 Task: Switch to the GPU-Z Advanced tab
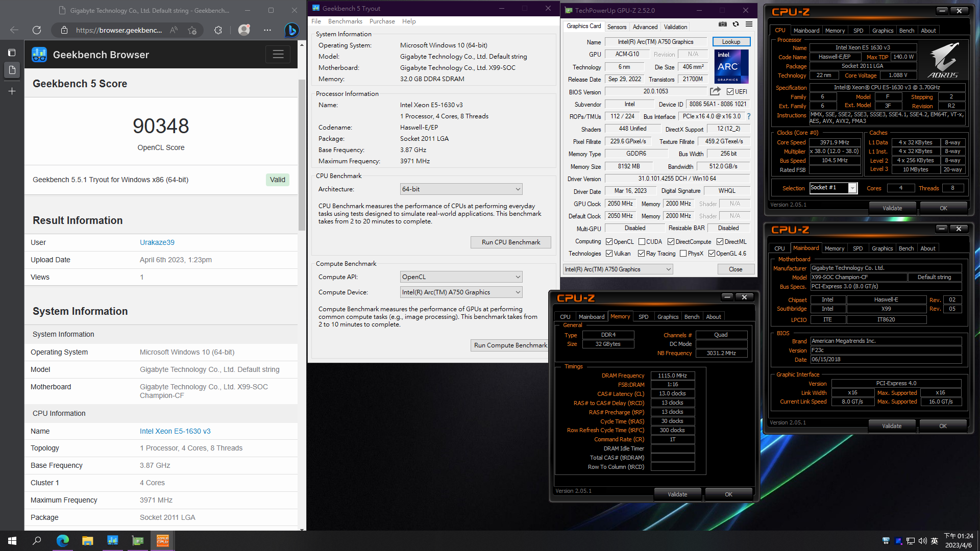pyautogui.click(x=645, y=27)
